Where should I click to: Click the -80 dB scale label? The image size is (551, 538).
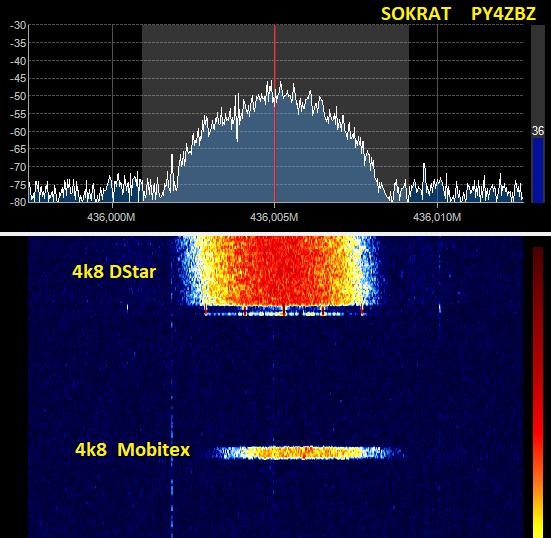tap(18, 202)
